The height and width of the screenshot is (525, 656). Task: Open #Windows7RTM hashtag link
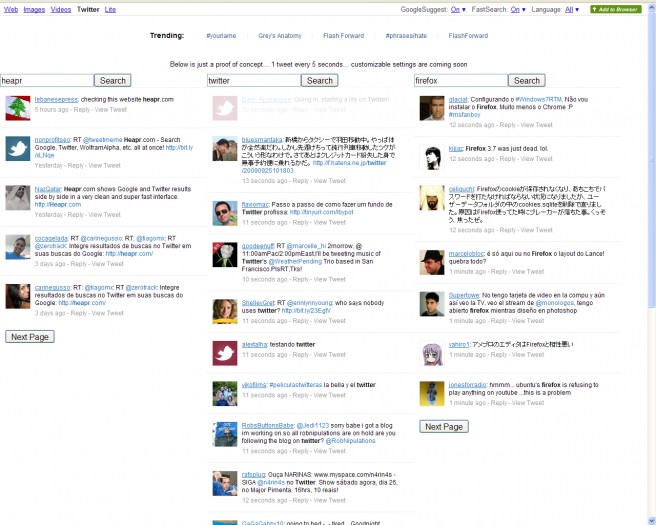coord(538,100)
